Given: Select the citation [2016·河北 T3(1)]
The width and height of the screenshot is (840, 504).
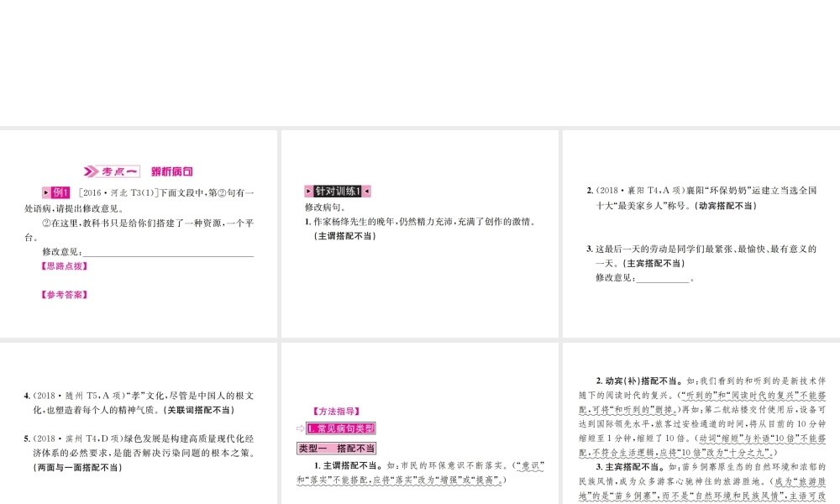Looking at the screenshot, I should [118, 193].
